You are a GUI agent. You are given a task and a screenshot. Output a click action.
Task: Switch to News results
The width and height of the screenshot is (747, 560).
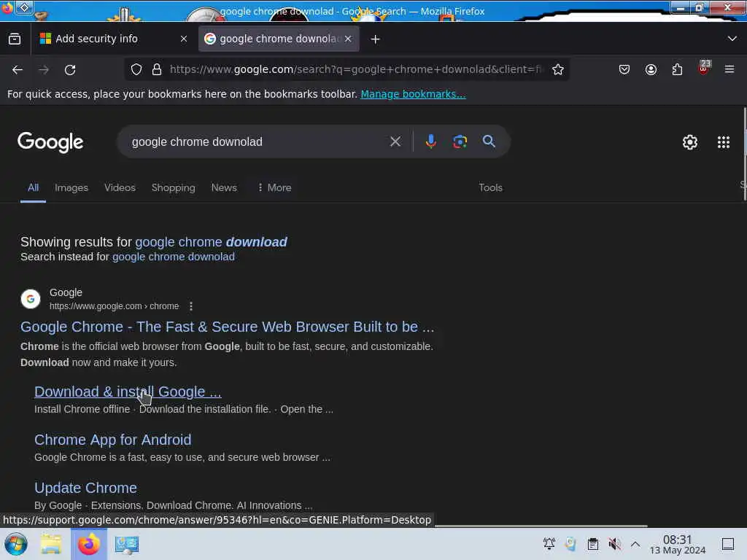224,187
